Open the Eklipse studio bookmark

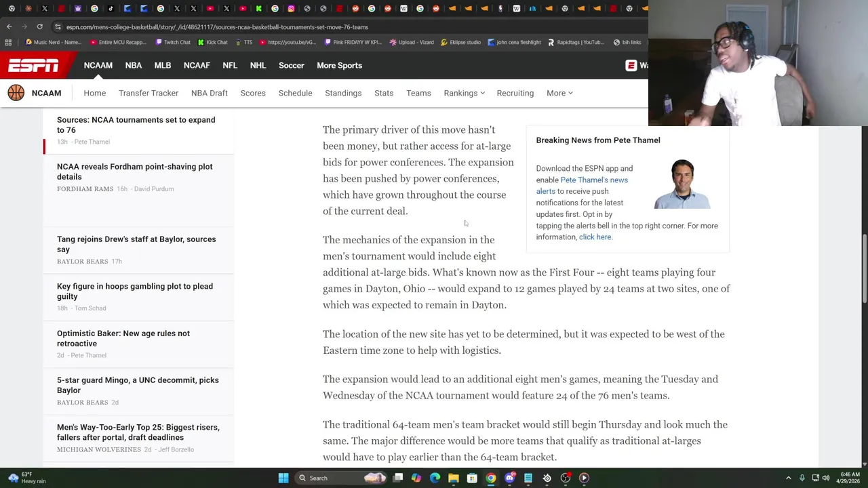click(460, 42)
